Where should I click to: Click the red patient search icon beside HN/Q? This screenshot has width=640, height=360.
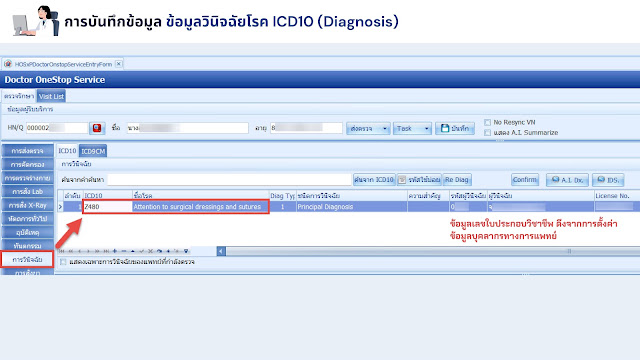97,128
